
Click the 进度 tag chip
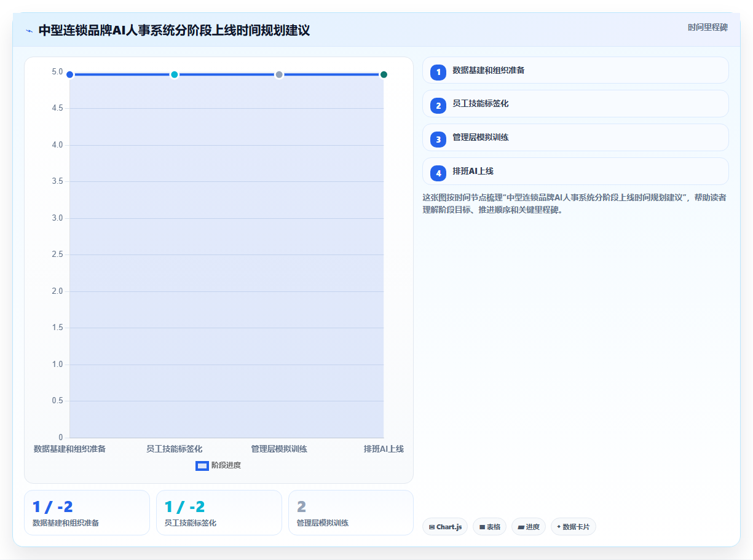click(529, 527)
